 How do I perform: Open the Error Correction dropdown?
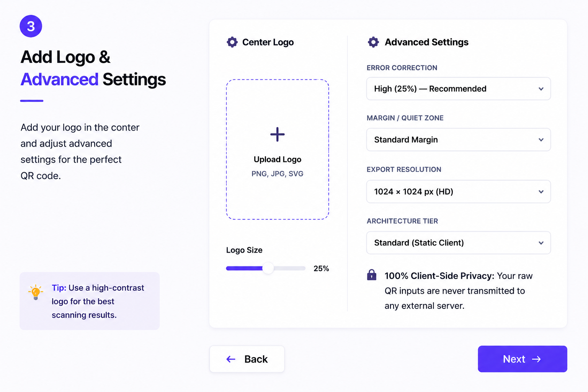coord(459,89)
